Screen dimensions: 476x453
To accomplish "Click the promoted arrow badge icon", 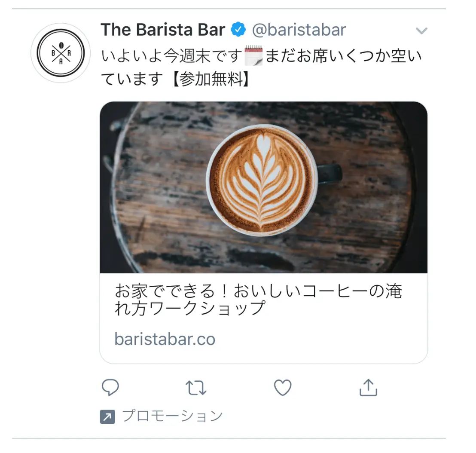I will click(107, 416).
